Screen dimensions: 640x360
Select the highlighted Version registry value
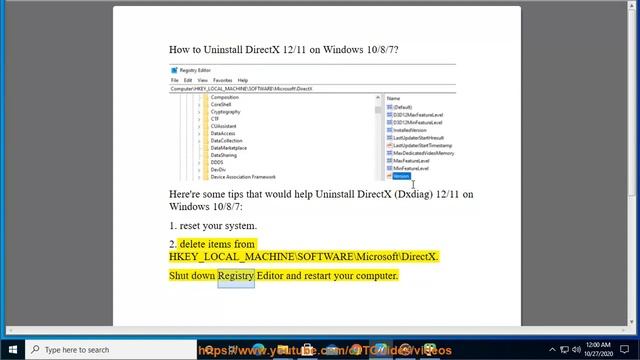point(401,176)
